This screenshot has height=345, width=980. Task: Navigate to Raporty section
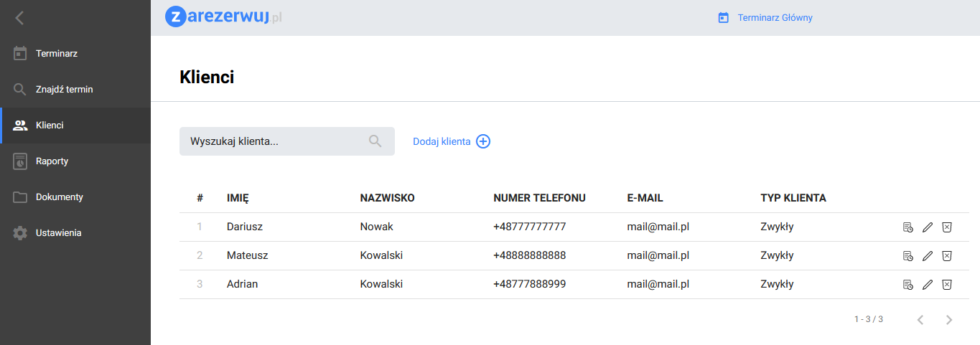tap(52, 161)
